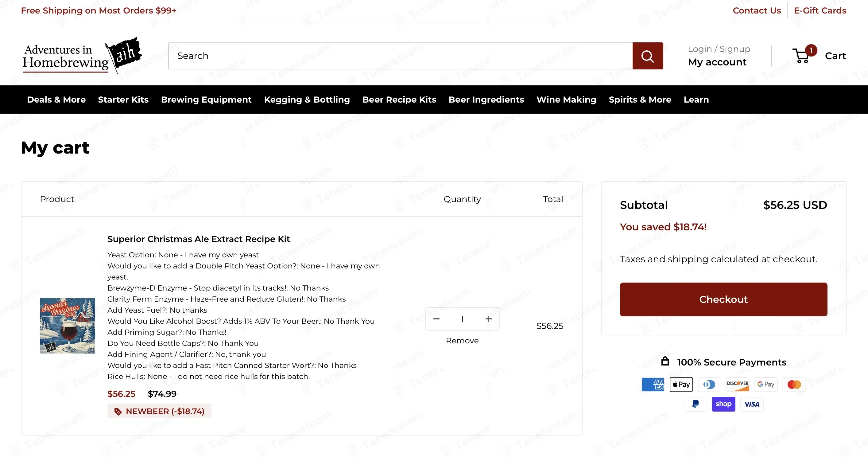
Task: Decrease quantity with the minus button
Action: 436,319
